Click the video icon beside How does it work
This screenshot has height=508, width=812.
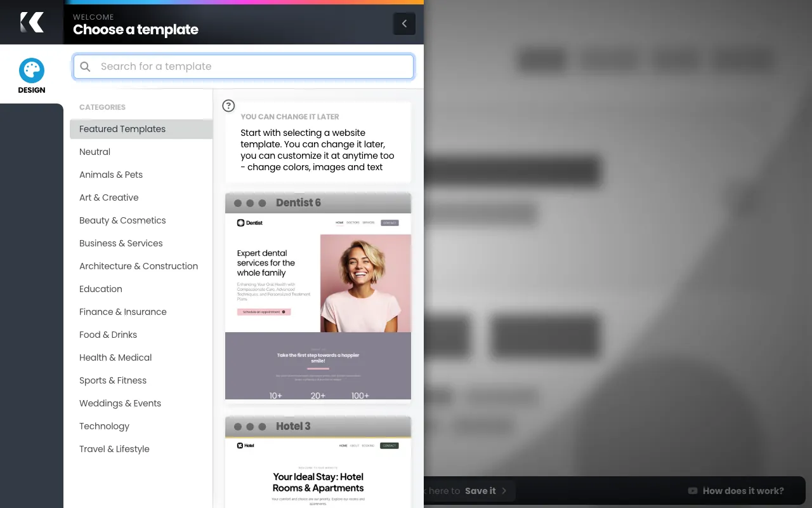pyautogui.click(x=693, y=491)
